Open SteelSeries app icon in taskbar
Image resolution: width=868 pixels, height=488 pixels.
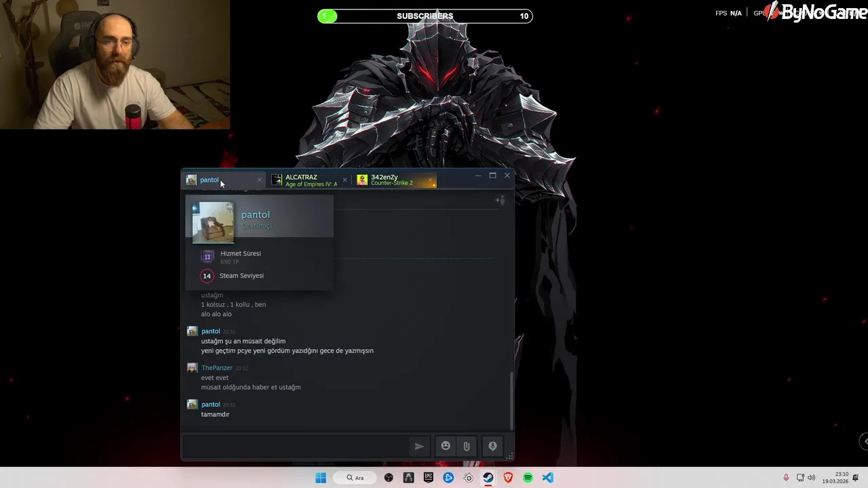click(469, 478)
